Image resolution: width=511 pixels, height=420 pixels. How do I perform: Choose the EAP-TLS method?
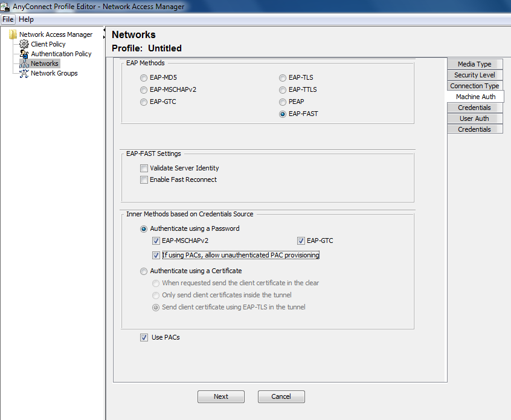click(283, 78)
